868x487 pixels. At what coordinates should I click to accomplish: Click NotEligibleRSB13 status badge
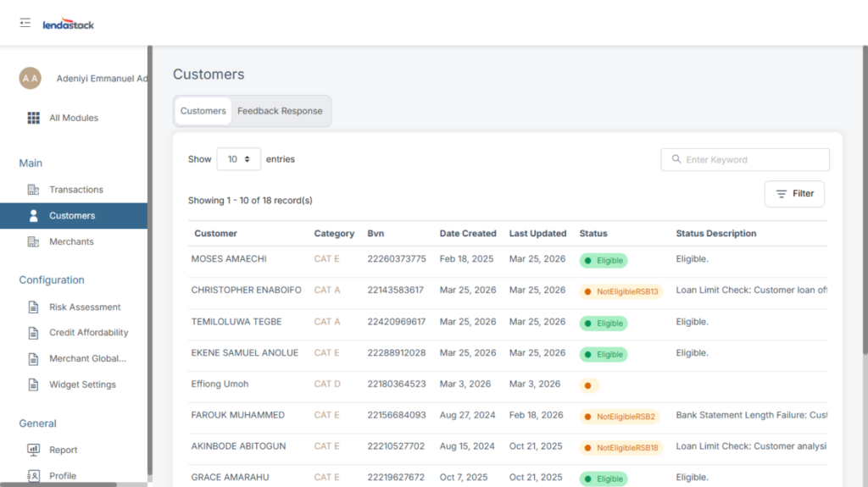tap(621, 291)
